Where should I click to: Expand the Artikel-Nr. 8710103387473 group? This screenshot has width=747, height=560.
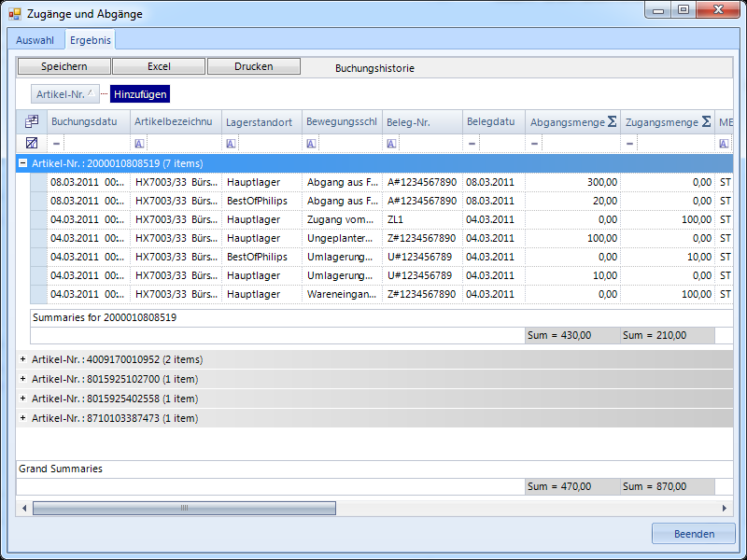[x=22, y=418]
